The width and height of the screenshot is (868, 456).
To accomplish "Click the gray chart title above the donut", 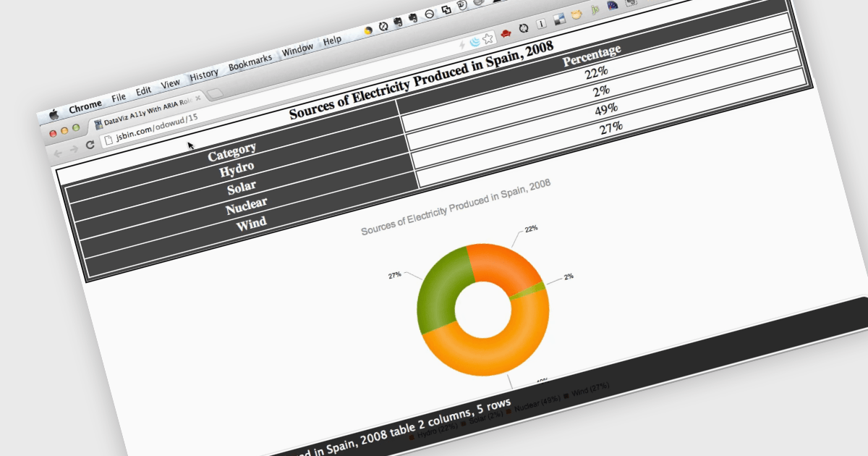I will coord(456,206).
